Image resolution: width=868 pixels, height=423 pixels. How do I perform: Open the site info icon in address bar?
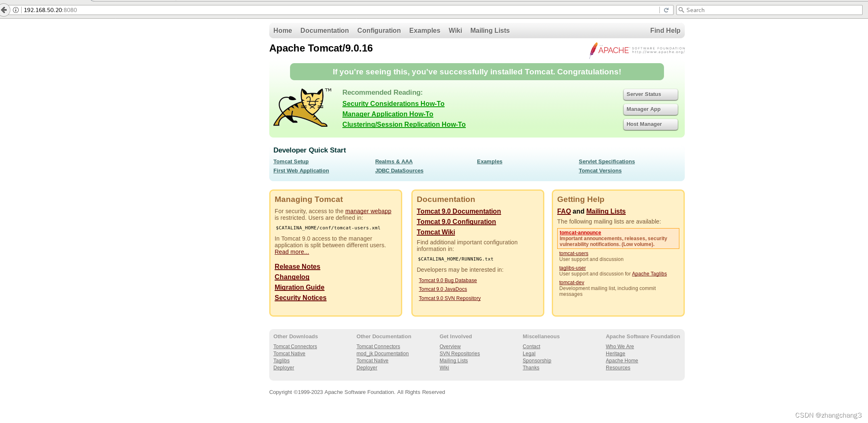tap(16, 10)
